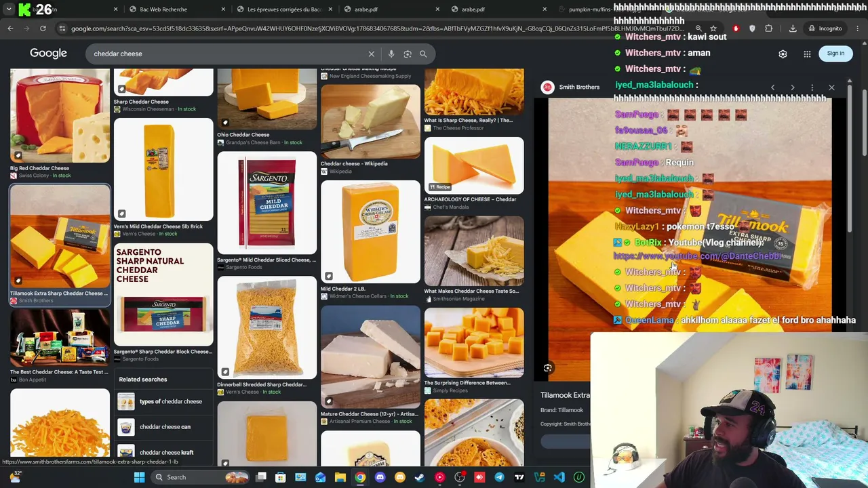This screenshot has width=868, height=488.
Task: Select the Big Red Cheddar Cheese thumbnail
Action: pos(60,116)
